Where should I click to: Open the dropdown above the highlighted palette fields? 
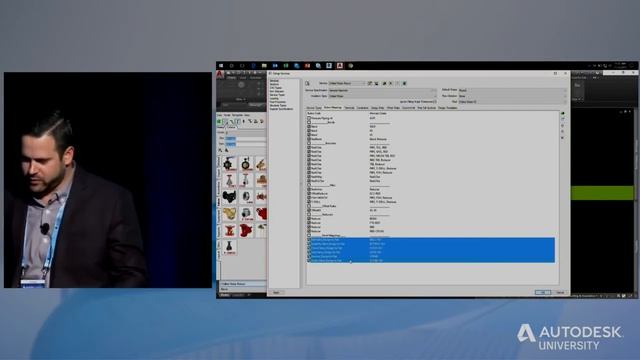pos(245,133)
